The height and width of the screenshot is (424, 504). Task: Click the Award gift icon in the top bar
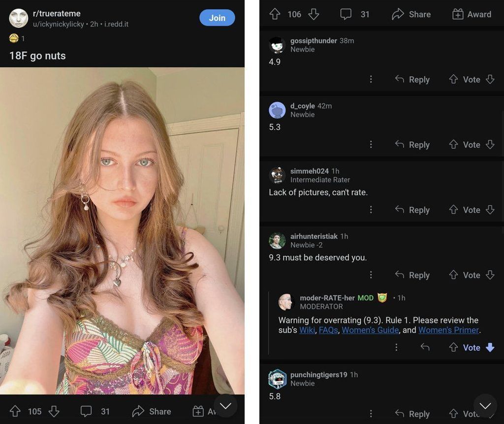click(458, 14)
